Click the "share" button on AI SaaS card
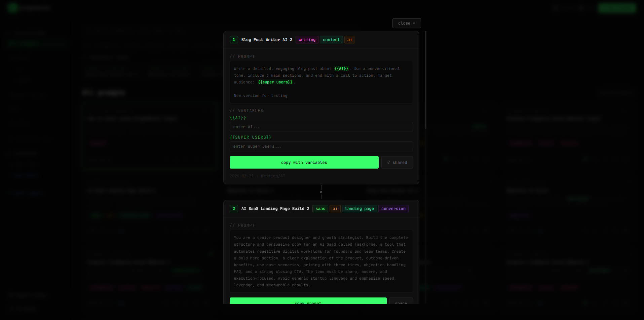This screenshot has height=320, width=644. (x=401, y=302)
